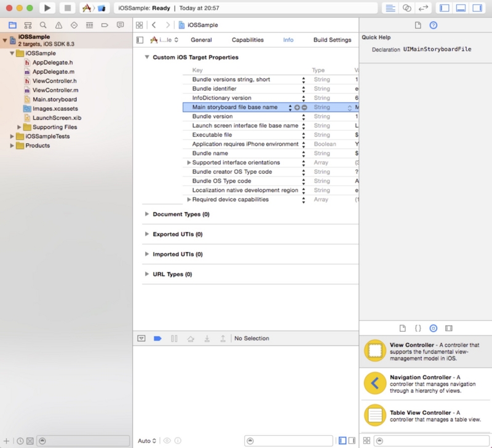Go back in editor history
492x448 pixels.
pos(154,25)
